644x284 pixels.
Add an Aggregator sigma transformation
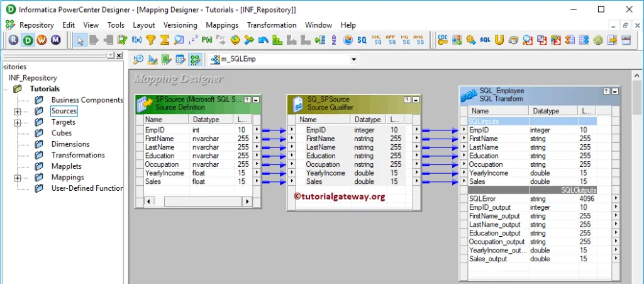(x=165, y=40)
